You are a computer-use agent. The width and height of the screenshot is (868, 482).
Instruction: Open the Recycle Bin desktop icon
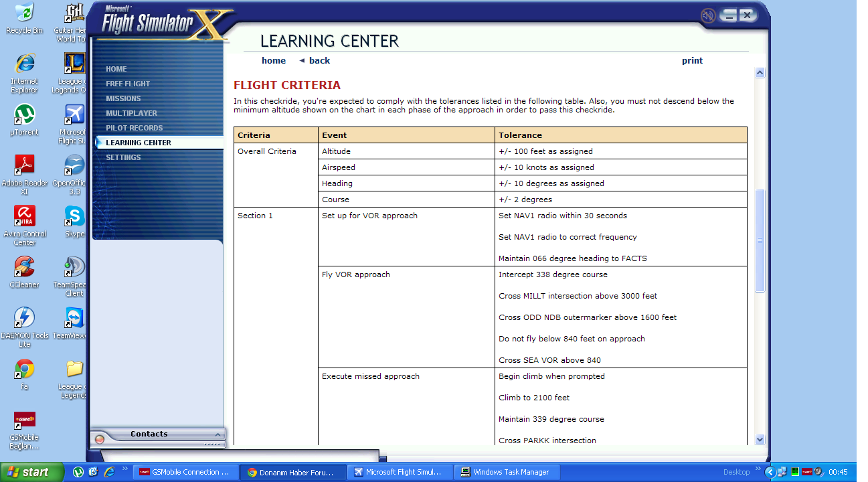click(x=25, y=19)
